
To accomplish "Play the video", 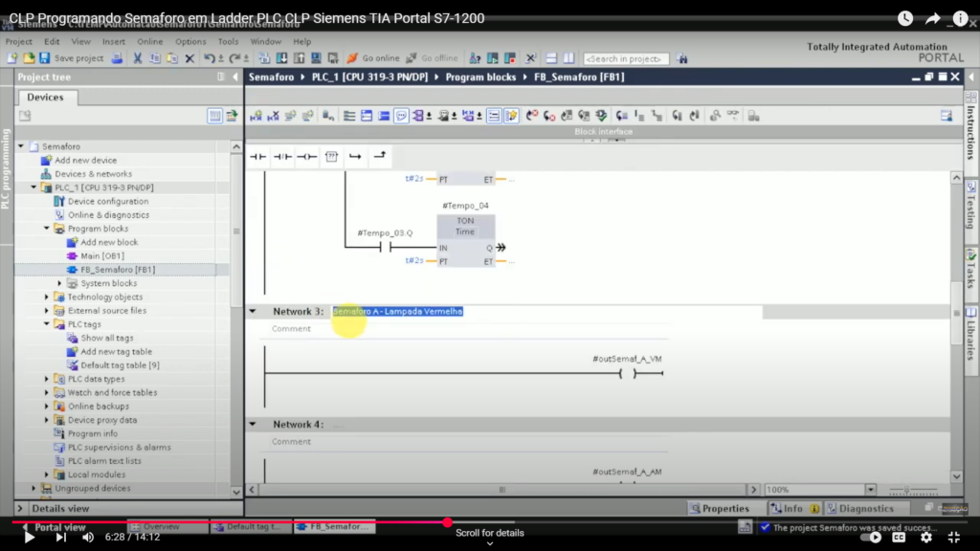I will point(29,538).
